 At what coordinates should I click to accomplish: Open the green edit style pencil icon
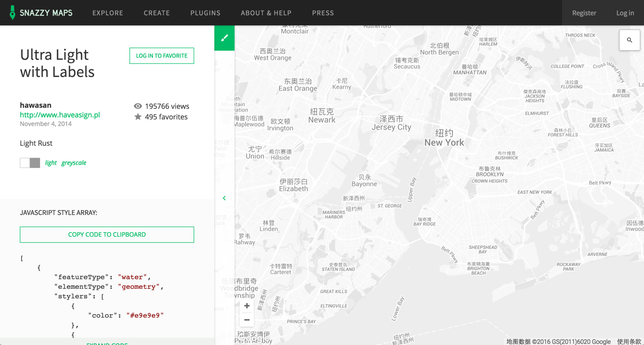pyautogui.click(x=224, y=38)
